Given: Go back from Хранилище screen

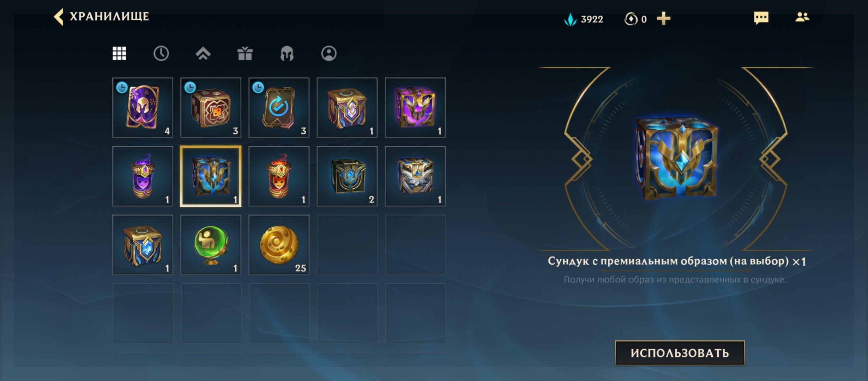Looking at the screenshot, I should pyautogui.click(x=59, y=17).
